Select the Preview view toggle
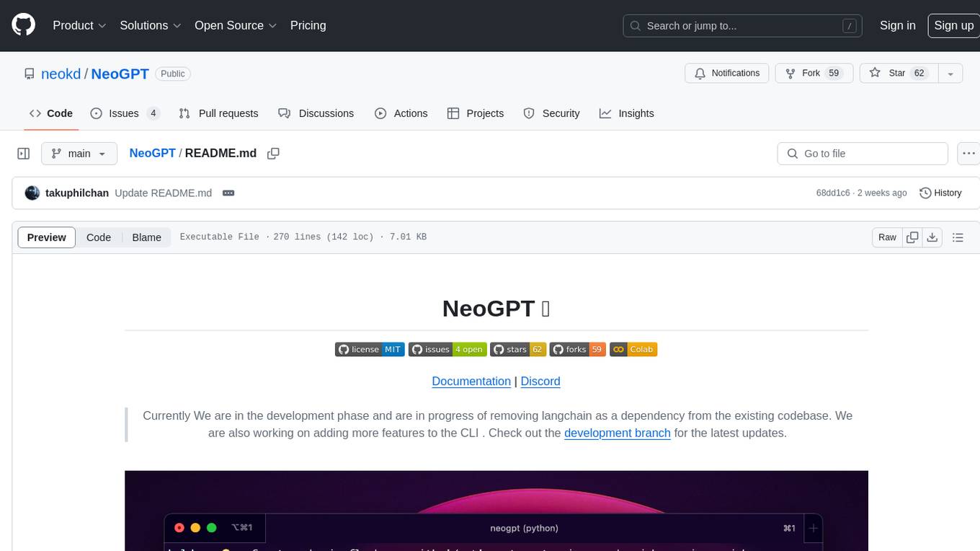Image resolution: width=980 pixels, height=551 pixels. (47, 237)
